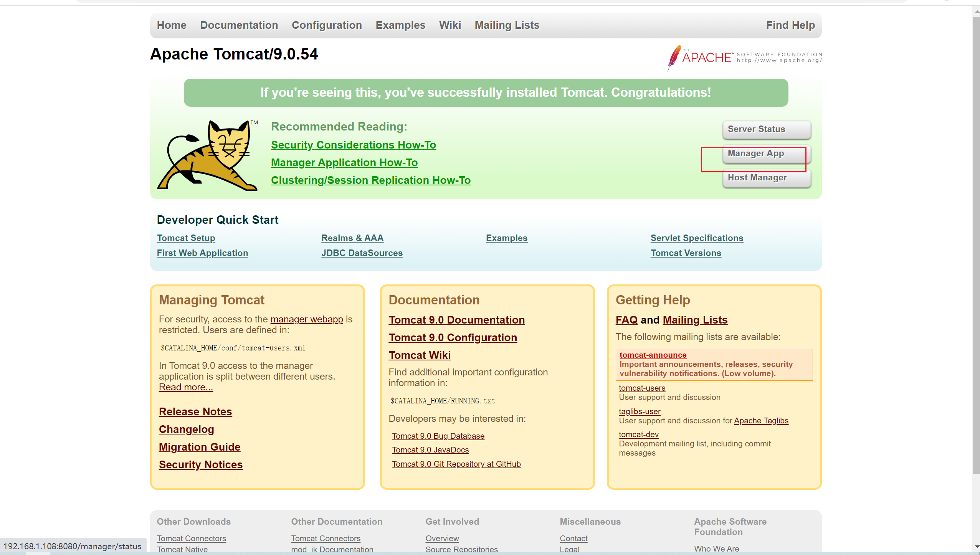Screen dimensions: 980x555
Task: Click the Server Status button
Action: coord(766,130)
